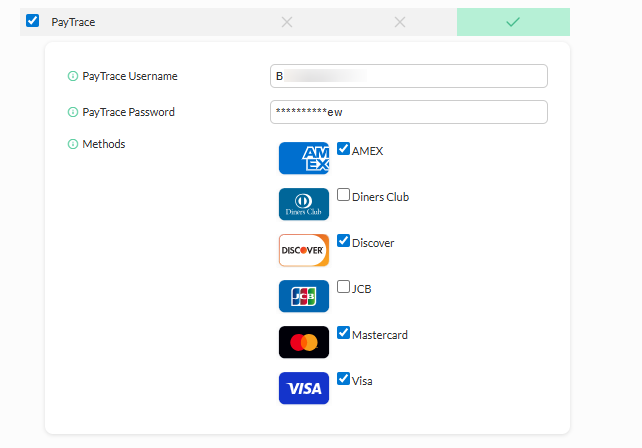This screenshot has width=642, height=448.
Task: Untick the Mastercard checkbox
Action: [344, 333]
